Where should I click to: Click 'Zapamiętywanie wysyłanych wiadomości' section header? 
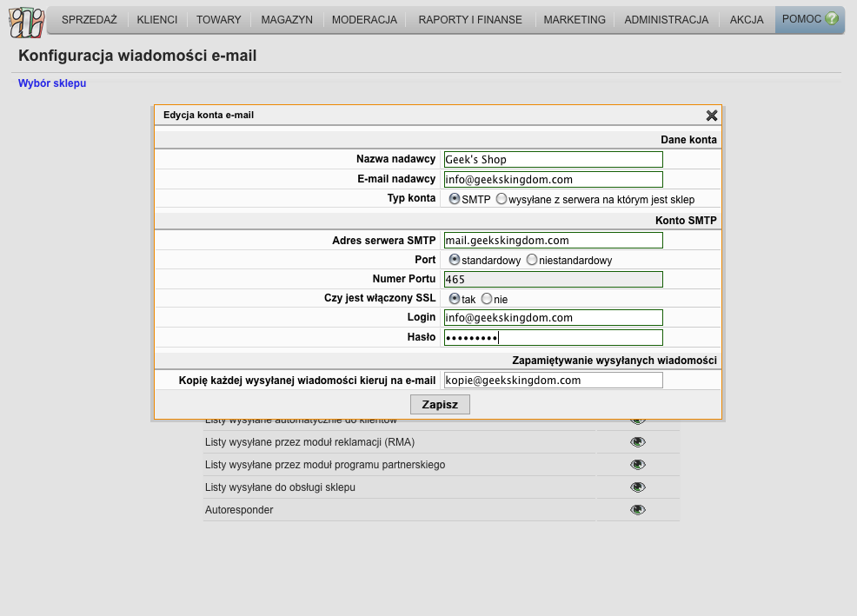[x=615, y=361]
